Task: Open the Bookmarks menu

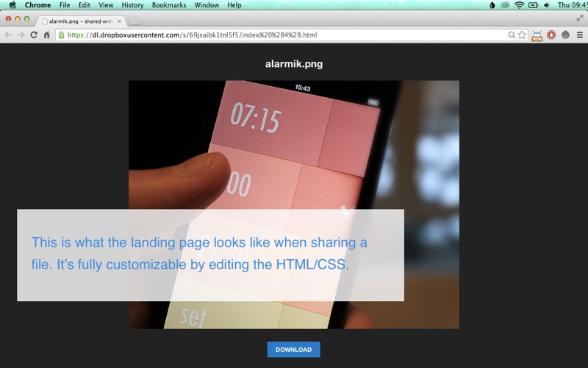Action: 169,5
